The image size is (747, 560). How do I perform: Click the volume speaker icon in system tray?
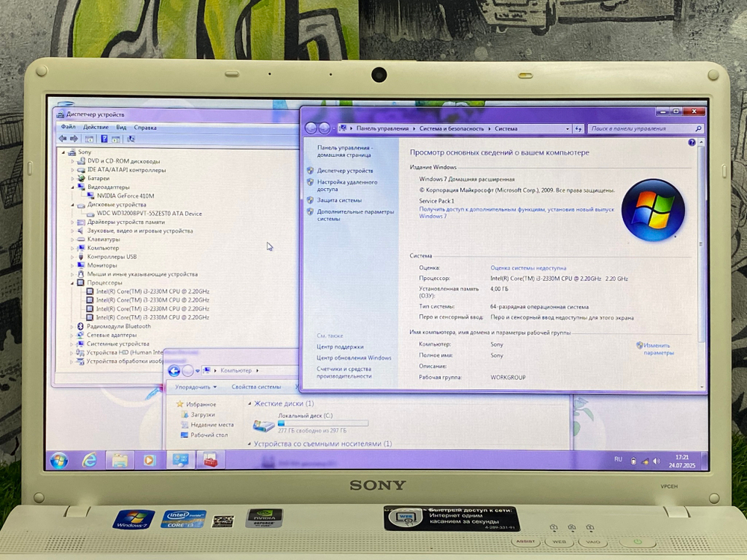656,460
